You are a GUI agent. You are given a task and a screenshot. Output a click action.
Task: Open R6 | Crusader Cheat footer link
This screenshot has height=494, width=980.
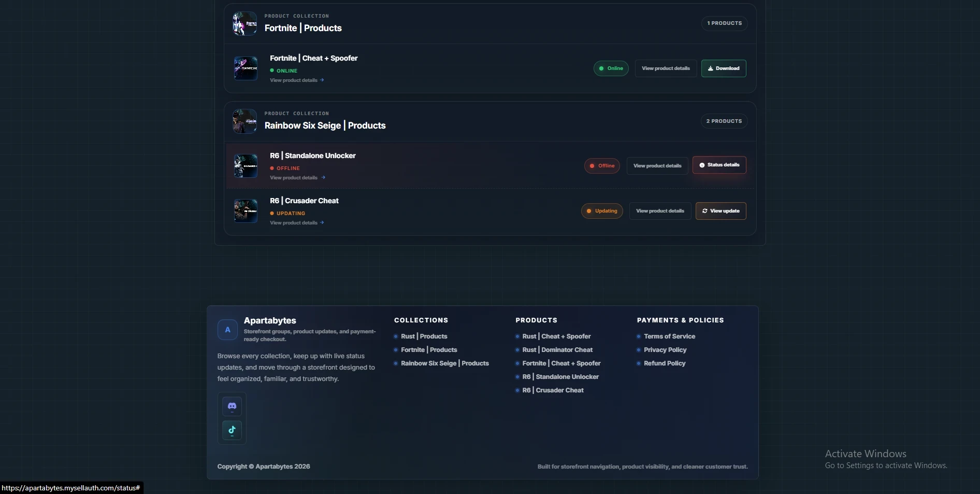(x=553, y=390)
